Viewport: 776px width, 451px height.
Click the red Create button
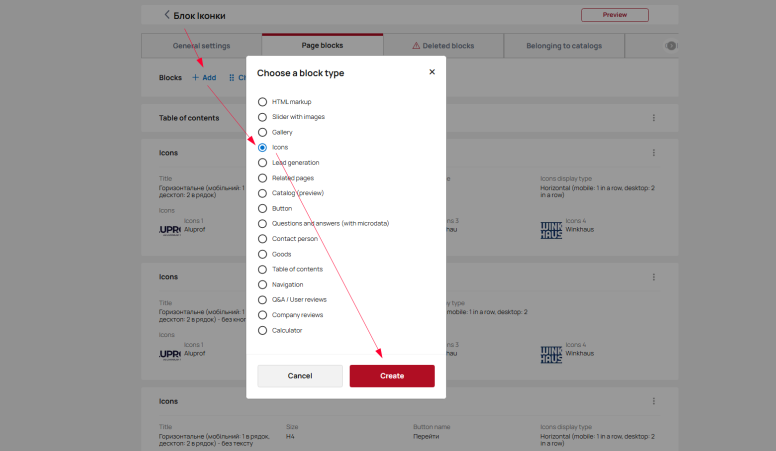click(x=392, y=376)
